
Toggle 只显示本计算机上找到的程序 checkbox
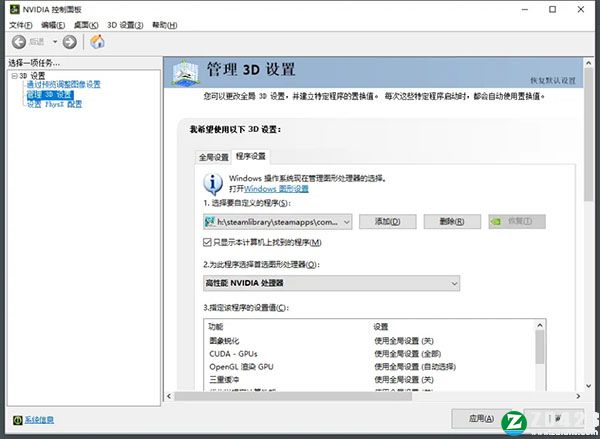(207, 242)
